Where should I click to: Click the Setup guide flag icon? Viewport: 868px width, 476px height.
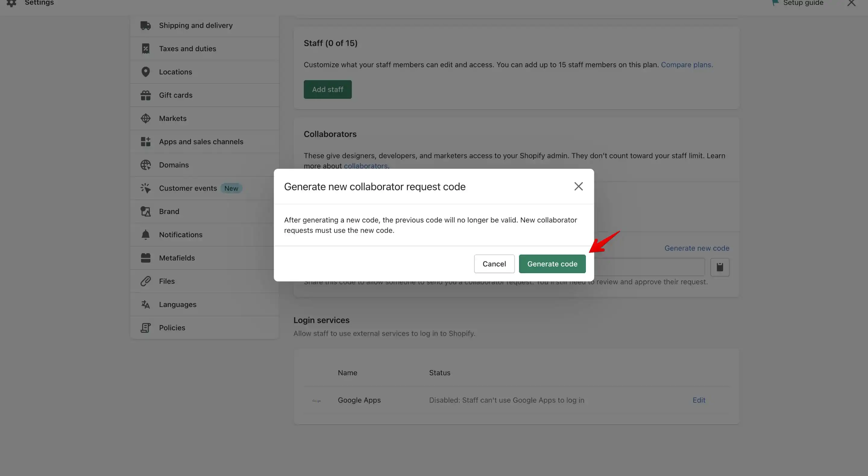[x=775, y=3]
